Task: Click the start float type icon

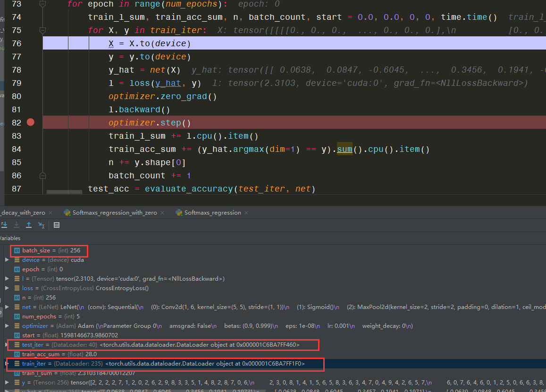Action: 17,335
